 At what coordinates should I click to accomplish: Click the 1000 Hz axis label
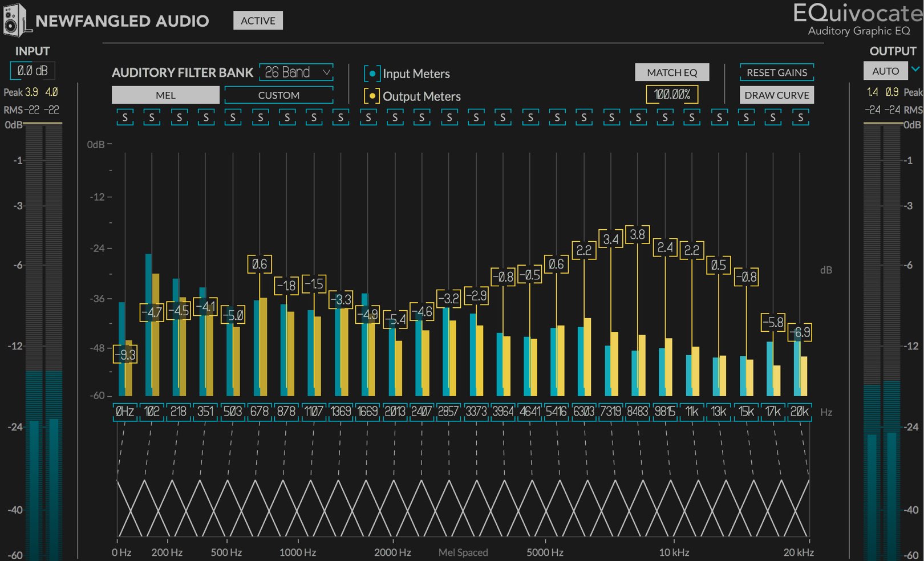(298, 552)
